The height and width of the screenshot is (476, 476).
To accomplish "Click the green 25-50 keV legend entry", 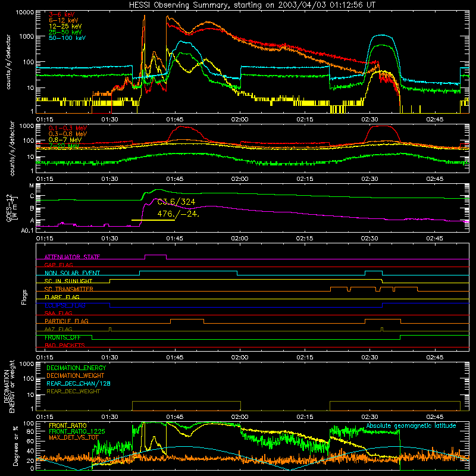I will (65, 32).
